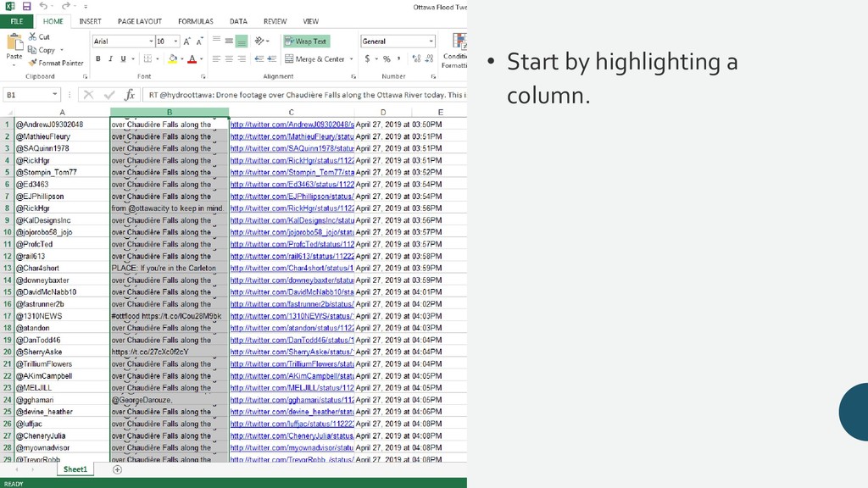Apply the Accounting dollar number format
This screenshot has width=868, height=488.
pyautogui.click(x=367, y=59)
